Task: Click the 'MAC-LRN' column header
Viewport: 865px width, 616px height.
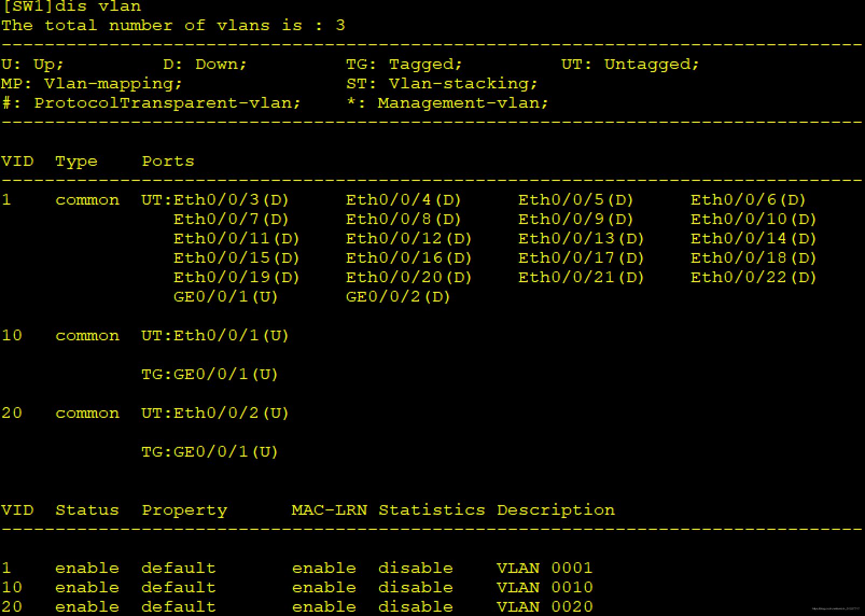Action: (329, 510)
